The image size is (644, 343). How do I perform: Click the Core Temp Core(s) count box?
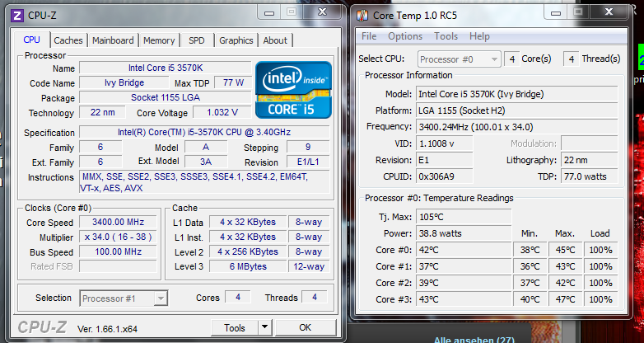tap(511, 59)
